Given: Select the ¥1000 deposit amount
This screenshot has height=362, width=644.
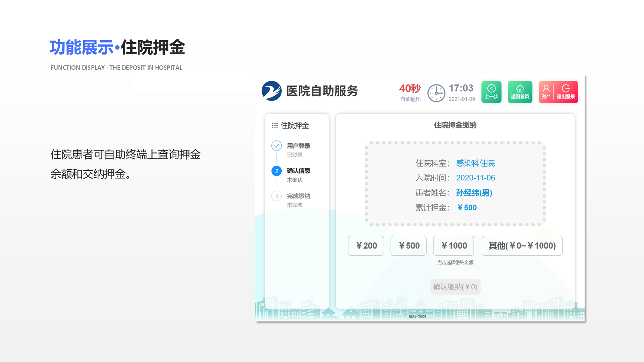Looking at the screenshot, I should (x=453, y=246).
